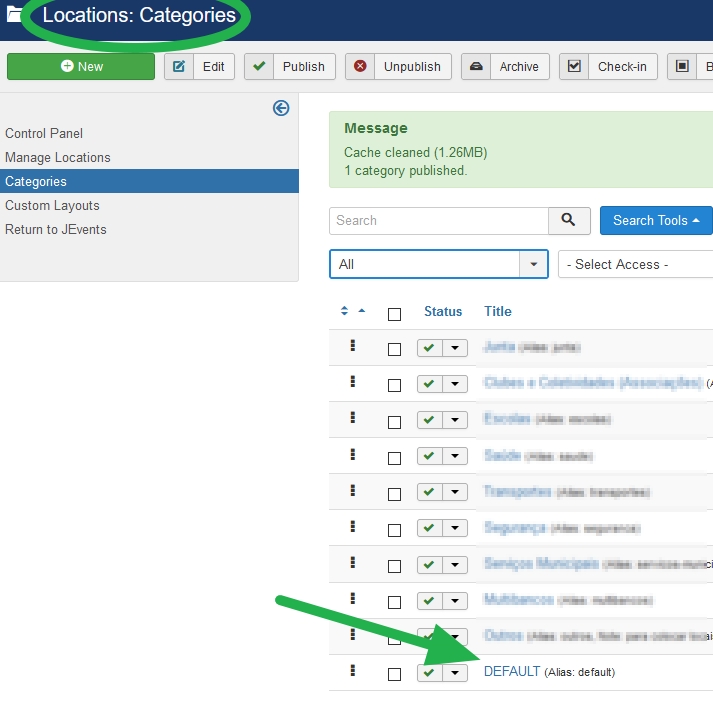This screenshot has width=713, height=715.
Task: Open the Multibancos category title link
Action: (519, 599)
